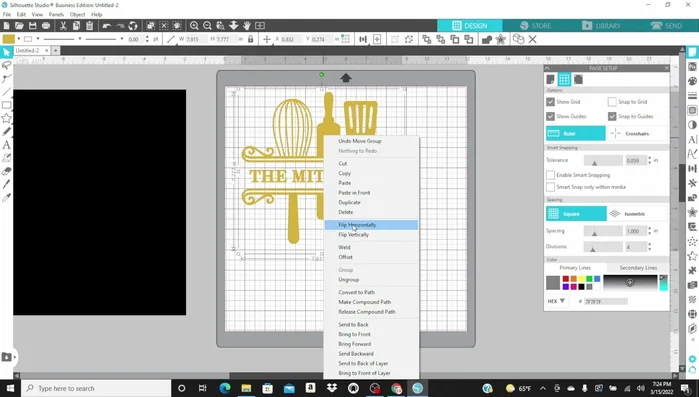Screen dimensions: 699x397
Task: Add a new document tab with plus button
Action: pos(56,51)
